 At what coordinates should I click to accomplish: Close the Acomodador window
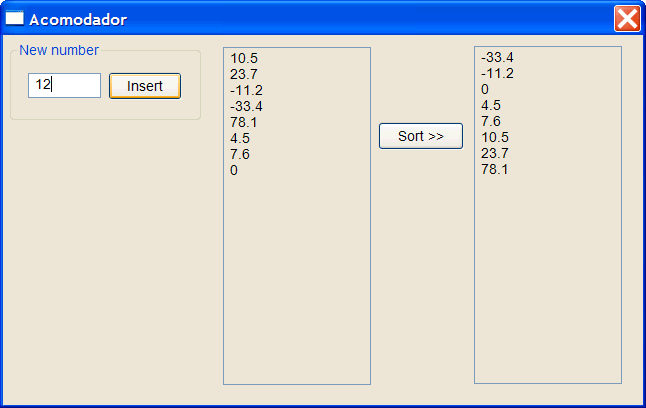(x=627, y=19)
